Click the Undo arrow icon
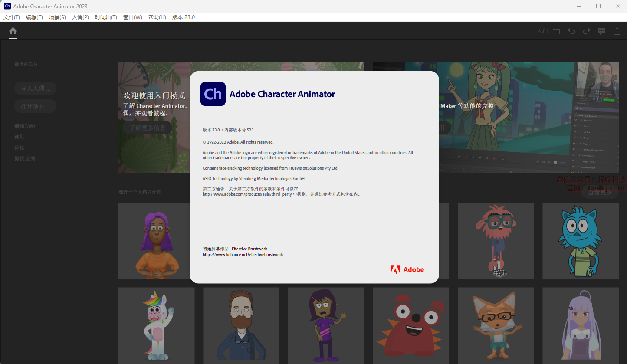 [x=571, y=31]
